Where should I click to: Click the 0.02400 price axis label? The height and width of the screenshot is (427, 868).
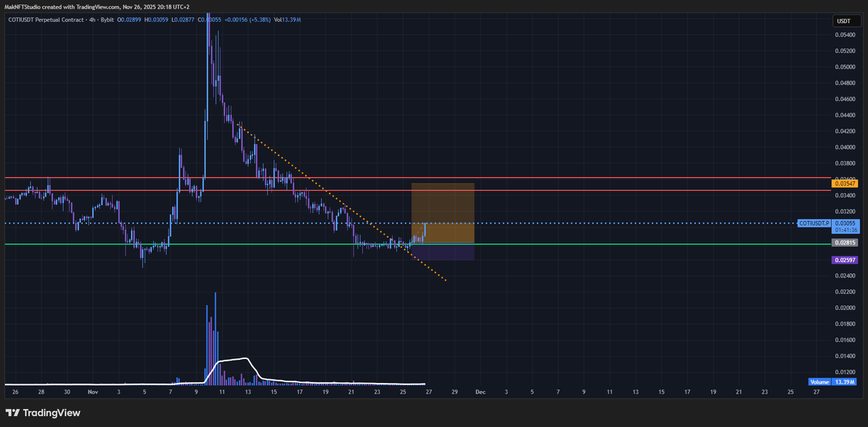[x=843, y=276]
